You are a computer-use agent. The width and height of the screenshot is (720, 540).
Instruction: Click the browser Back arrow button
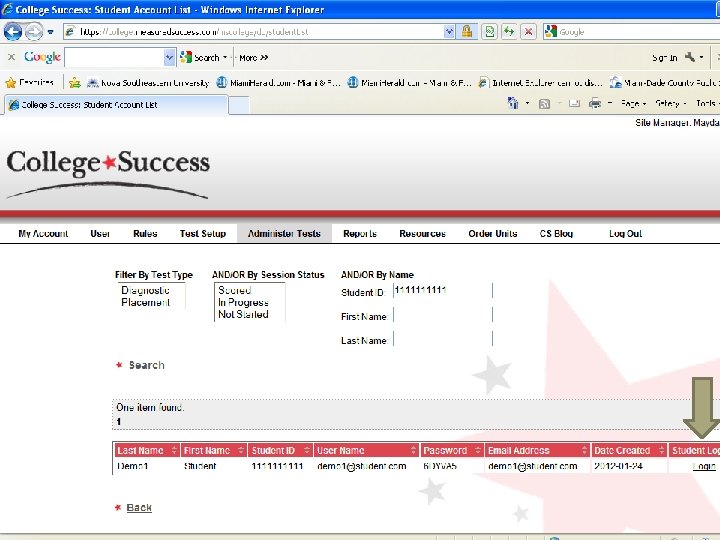pyautogui.click(x=12, y=32)
